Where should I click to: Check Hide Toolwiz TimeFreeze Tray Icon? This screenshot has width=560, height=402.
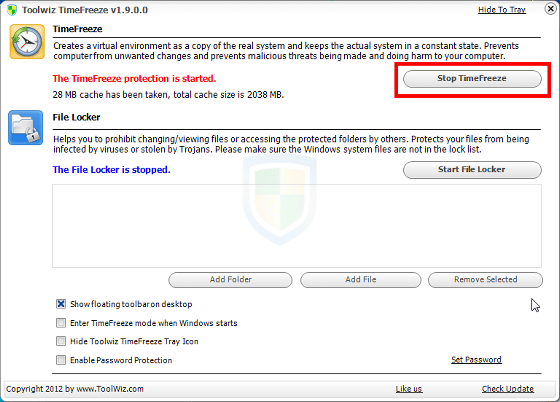61,341
